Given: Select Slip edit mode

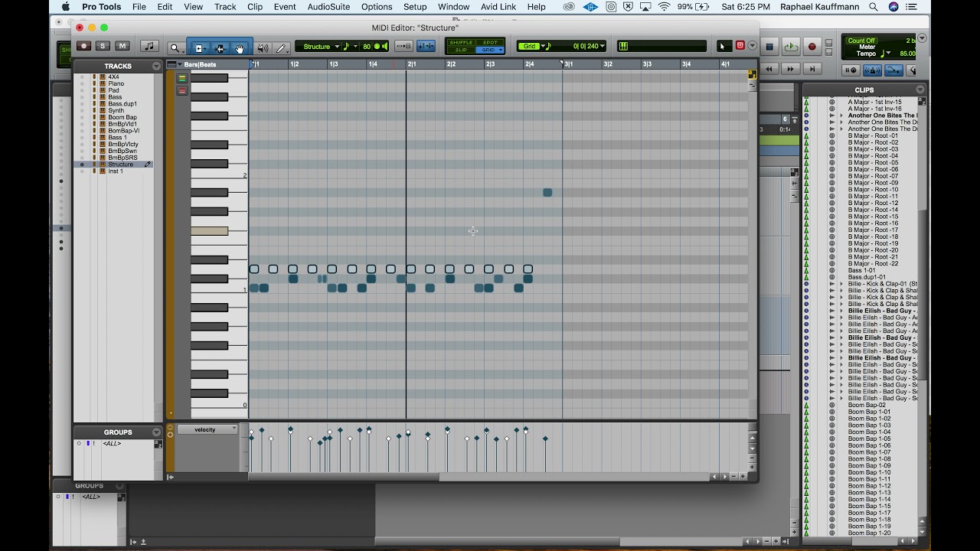Looking at the screenshot, I should click(461, 50).
